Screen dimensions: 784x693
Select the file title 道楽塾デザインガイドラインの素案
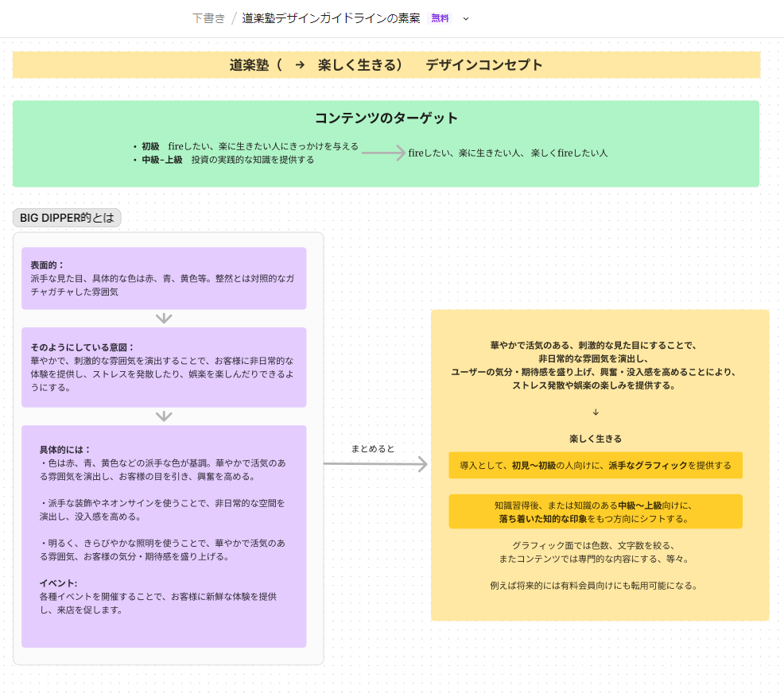pyautogui.click(x=331, y=18)
